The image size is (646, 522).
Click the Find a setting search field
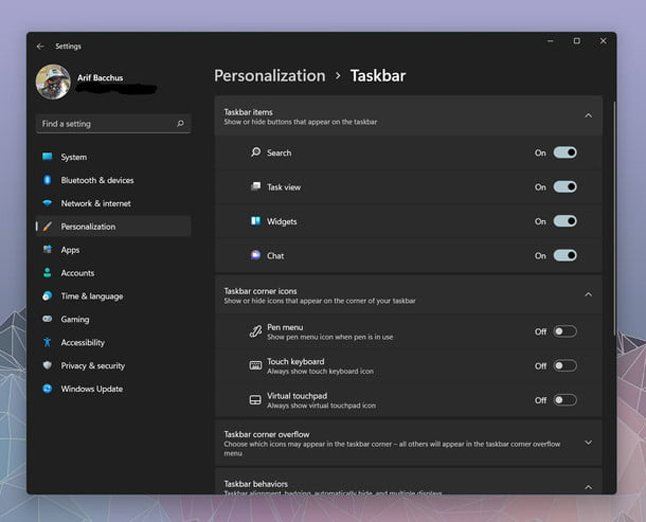click(105, 124)
